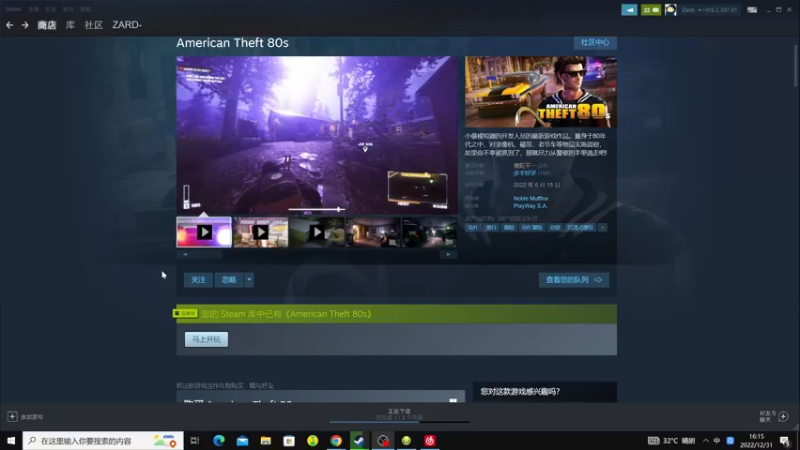This screenshot has height=450, width=800.
Task: Click the American Theft 80s cover image
Action: (x=541, y=92)
